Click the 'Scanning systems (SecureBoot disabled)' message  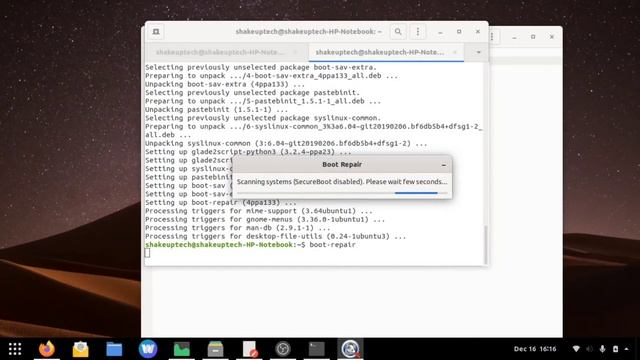click(x=342, y=182)
